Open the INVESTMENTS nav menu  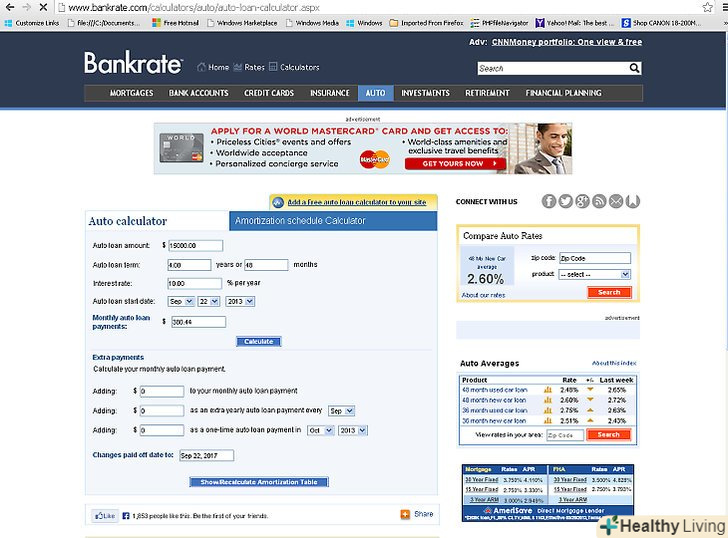pyautogui.click(x=425, y=93)
